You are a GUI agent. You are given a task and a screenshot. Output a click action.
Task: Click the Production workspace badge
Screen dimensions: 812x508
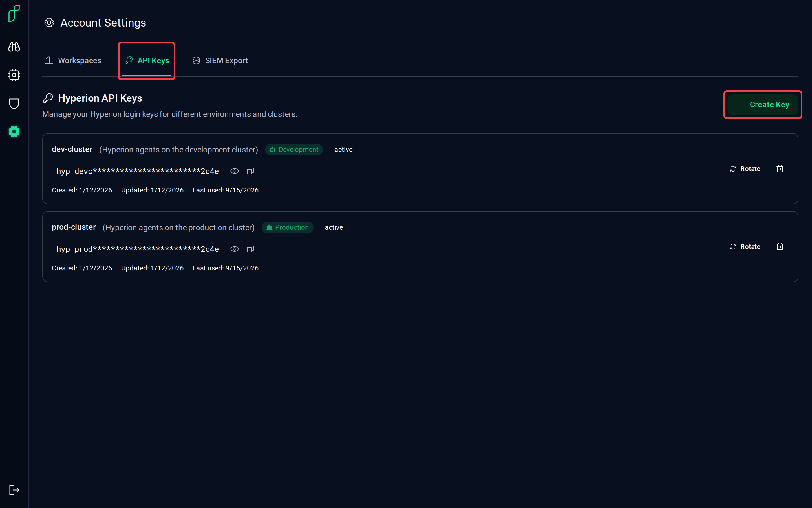[287, 227]
